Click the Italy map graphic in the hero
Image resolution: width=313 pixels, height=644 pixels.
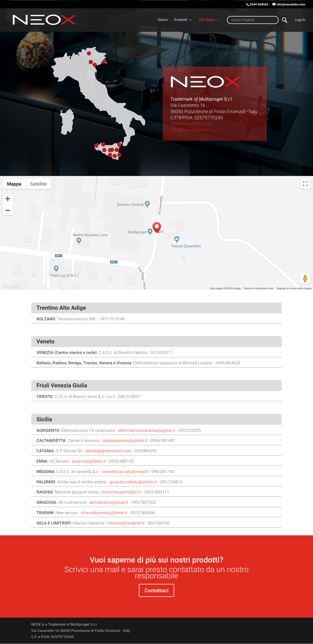(98, 103)
